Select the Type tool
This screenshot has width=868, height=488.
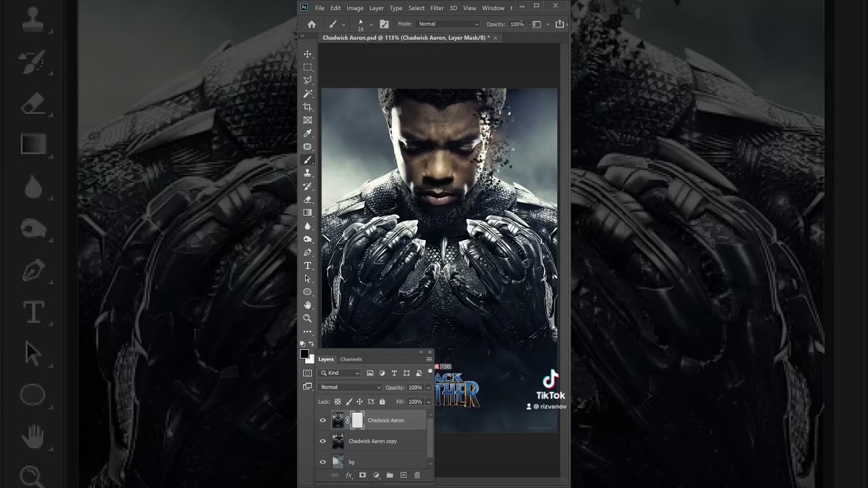coord(307,266)
